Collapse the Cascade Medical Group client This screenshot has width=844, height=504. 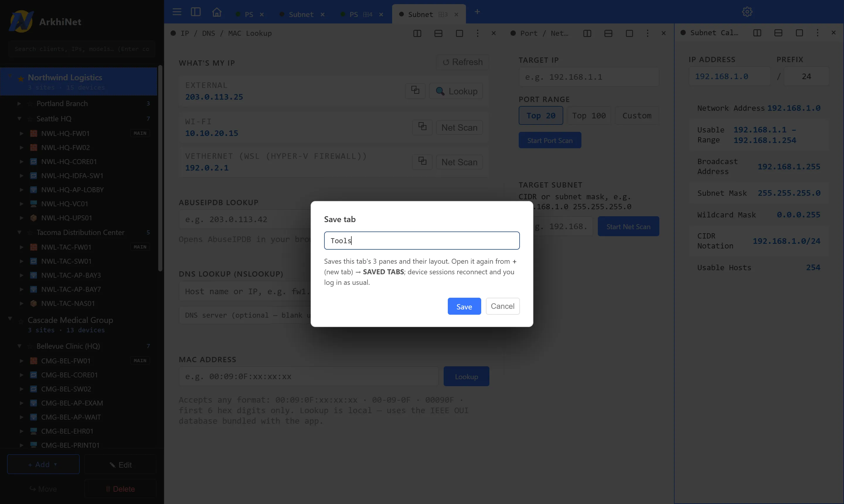click(10, 319)
